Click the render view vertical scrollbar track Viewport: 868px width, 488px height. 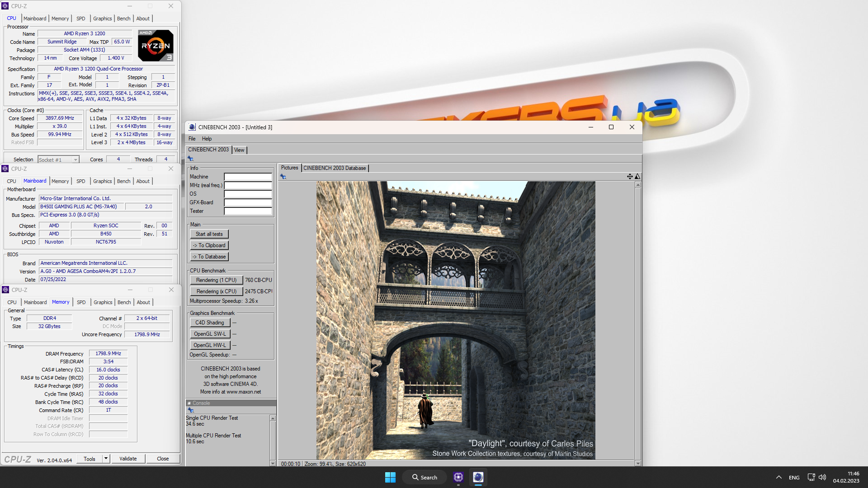pos(638,324)
